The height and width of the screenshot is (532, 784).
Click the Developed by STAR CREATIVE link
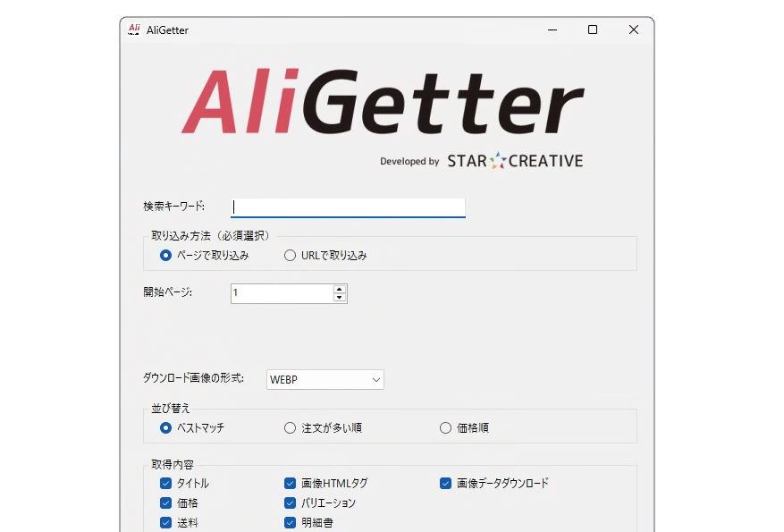coord(483,161)
